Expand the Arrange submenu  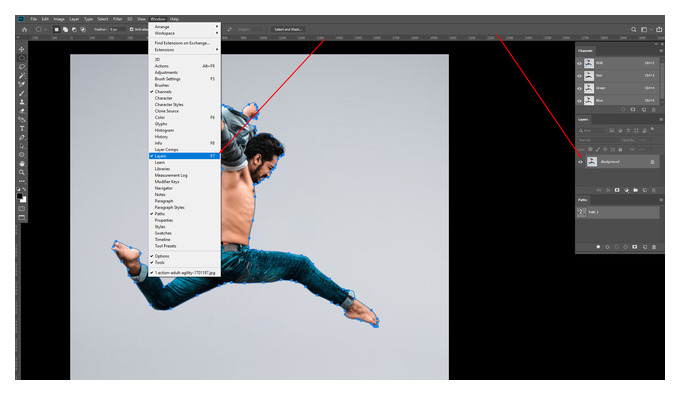pos(185,27)
